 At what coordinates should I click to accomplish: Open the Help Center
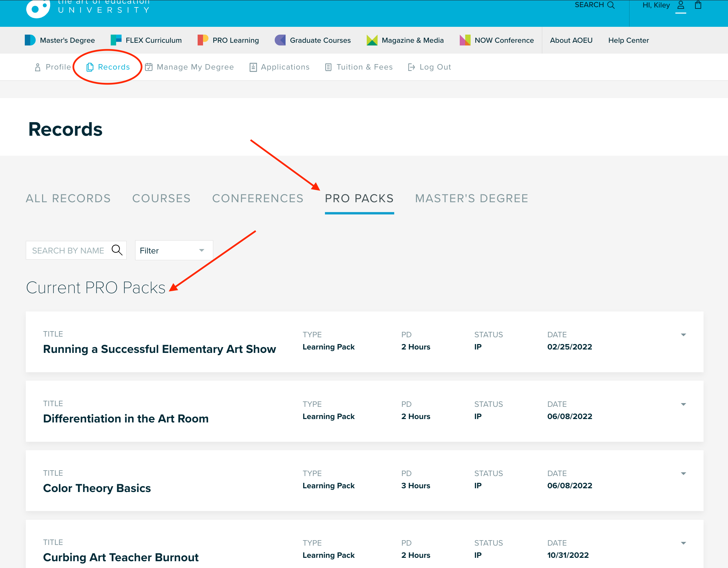(x=629, y=40)
